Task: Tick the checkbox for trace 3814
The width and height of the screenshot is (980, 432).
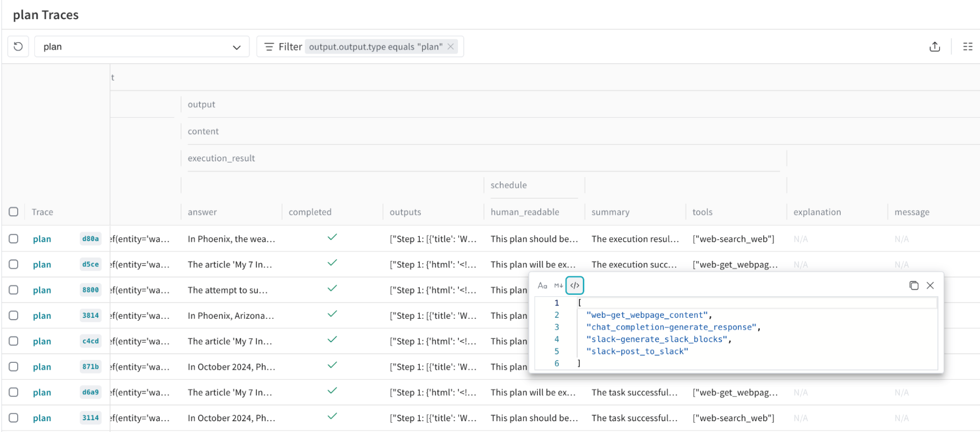Action: tap(14, 316)
